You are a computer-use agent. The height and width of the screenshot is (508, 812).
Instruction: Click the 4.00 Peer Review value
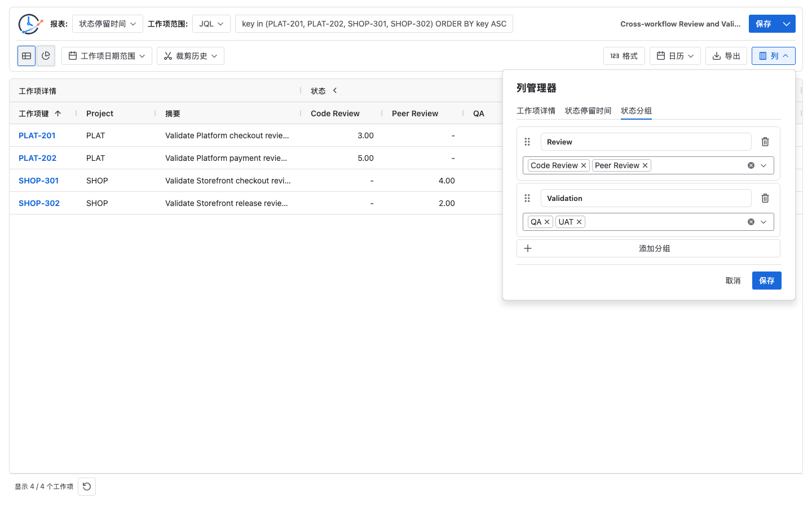[x=447, y=181]
